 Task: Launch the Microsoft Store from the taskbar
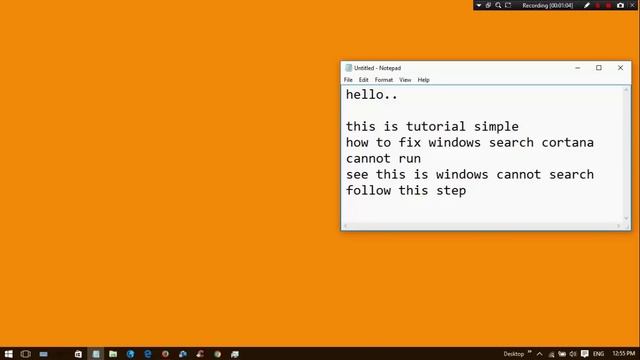click(78, 354)
